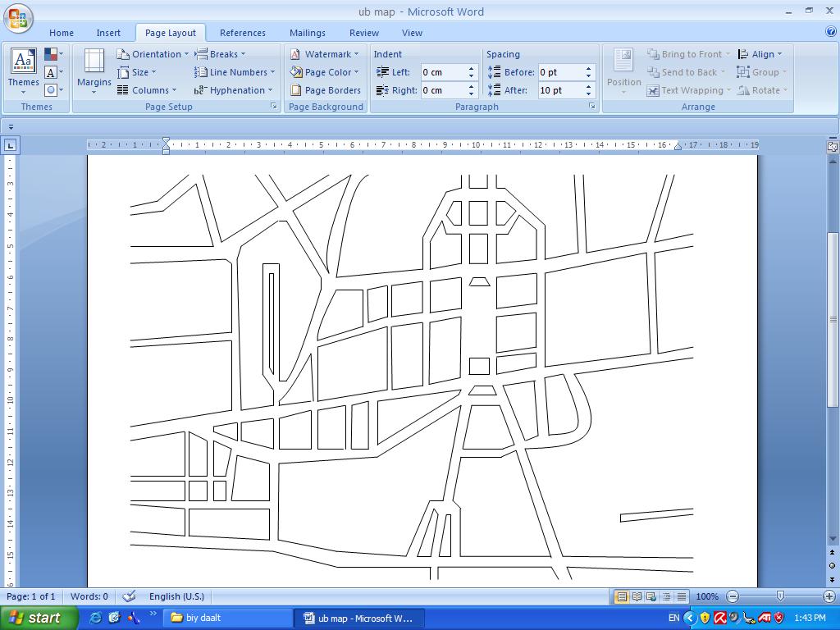
Task: Click the Internet Explorer quick launch icon
Action: (x=96, y=618)
